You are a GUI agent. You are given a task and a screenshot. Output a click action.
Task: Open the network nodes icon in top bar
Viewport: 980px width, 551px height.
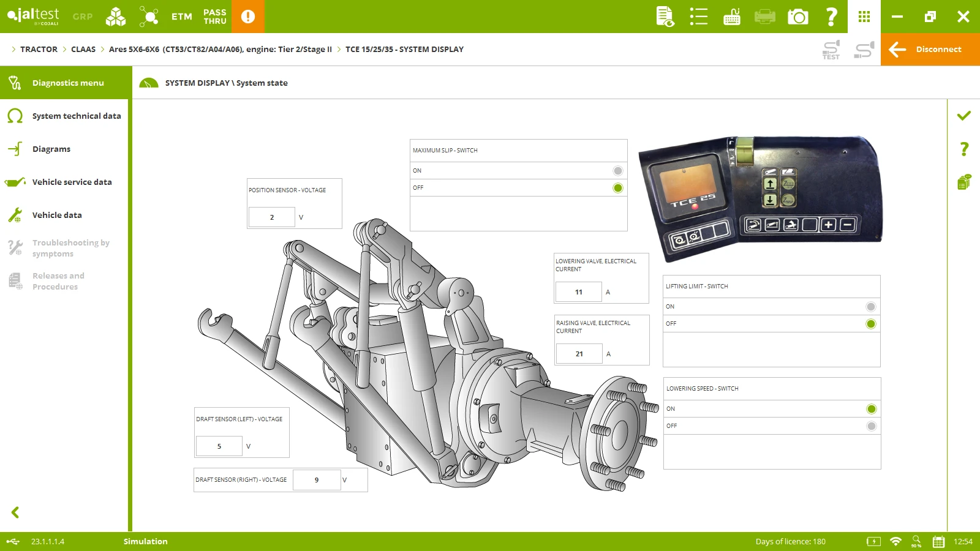coord(148,17)
